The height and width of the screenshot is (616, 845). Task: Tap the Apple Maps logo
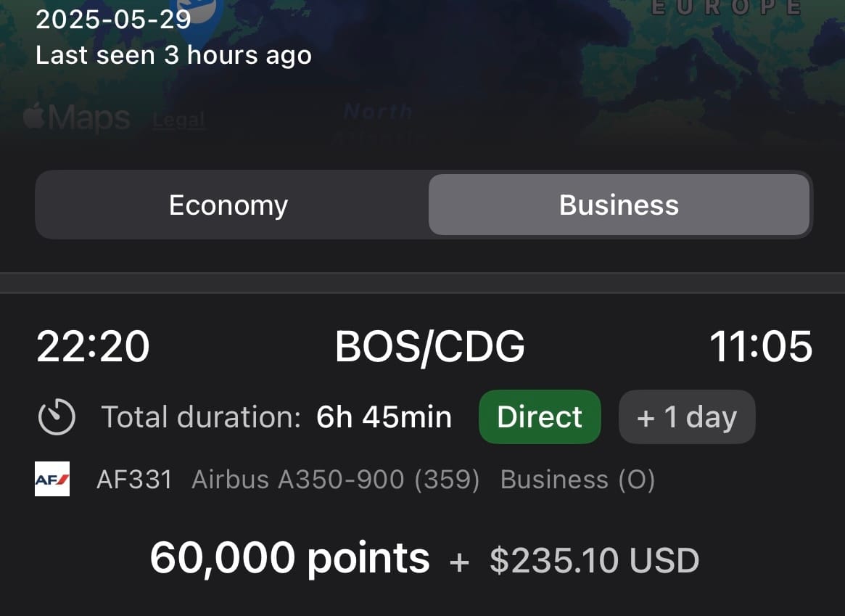coord(77,117)
